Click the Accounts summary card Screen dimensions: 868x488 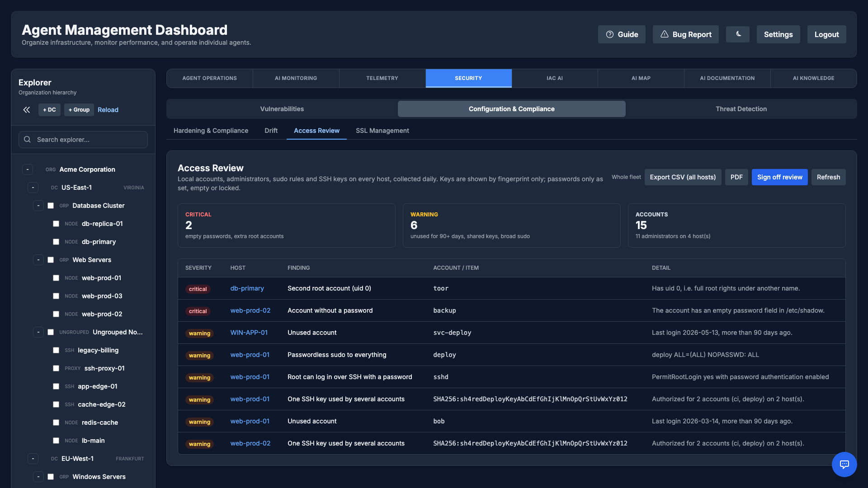coord(737,225)
